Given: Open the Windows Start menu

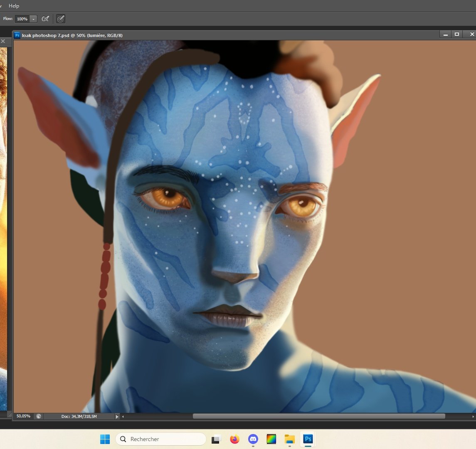Looking at the screenshot, I should click(105, 439).
